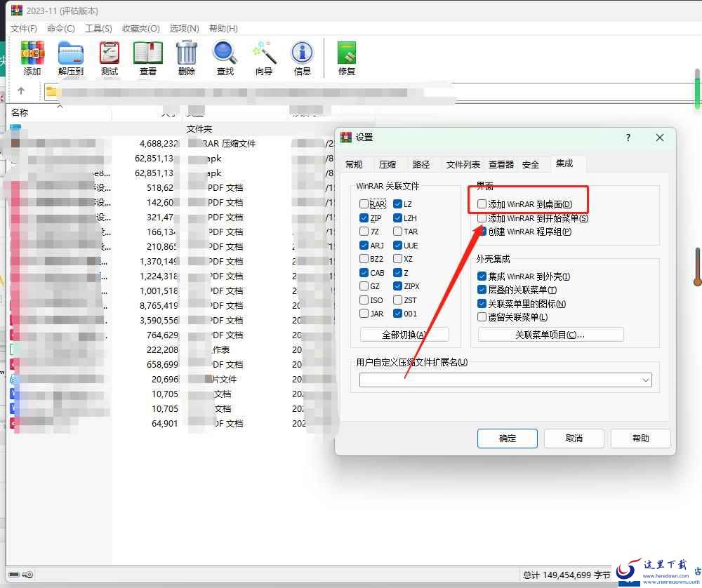Open the 工具(S) menu
Screen dimensions: 702x588
98,29
